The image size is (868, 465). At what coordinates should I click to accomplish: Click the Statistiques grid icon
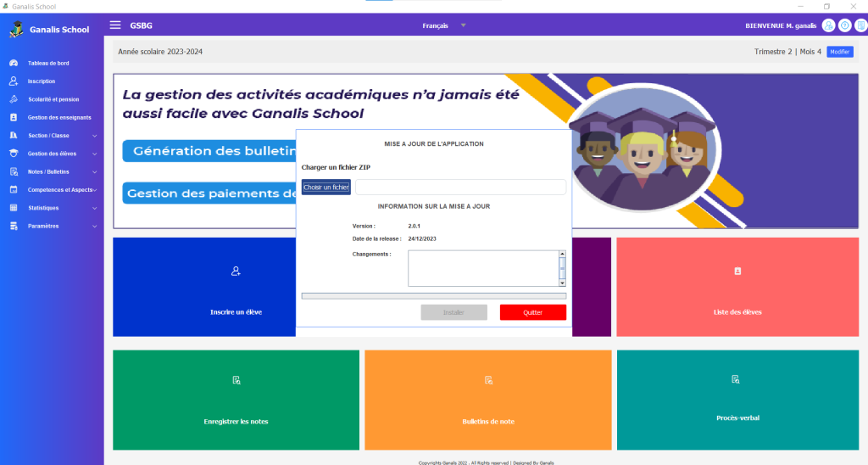14,208
